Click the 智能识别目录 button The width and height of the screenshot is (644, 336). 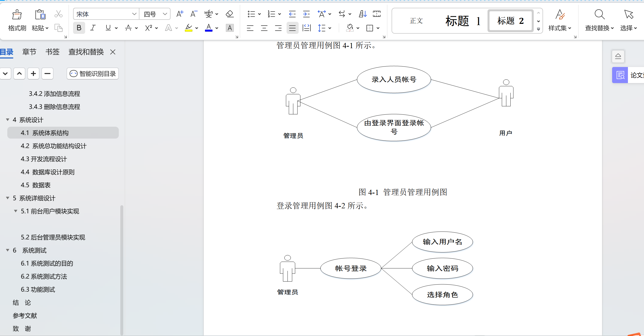point(93,74)
